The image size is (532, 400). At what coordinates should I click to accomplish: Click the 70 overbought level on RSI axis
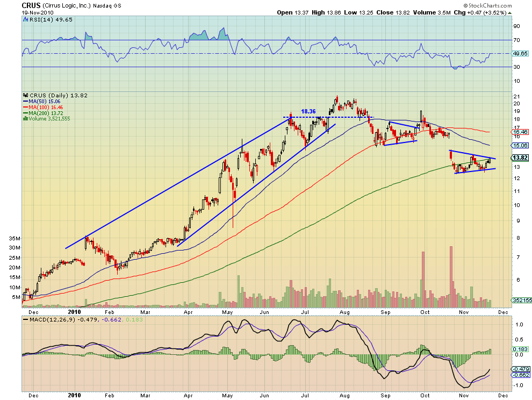pyautogui.click(x=516, y=40)
